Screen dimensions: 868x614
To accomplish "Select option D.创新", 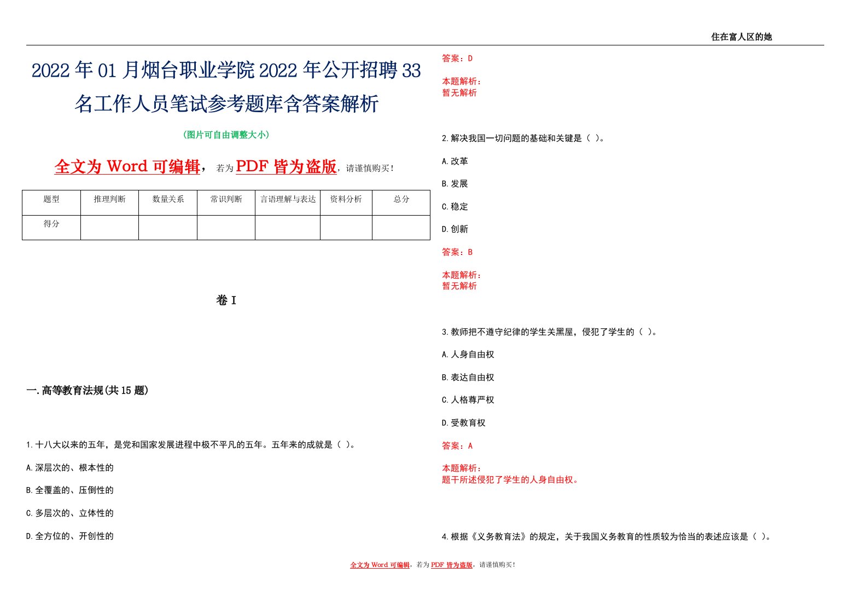I will tap(455, 229).
